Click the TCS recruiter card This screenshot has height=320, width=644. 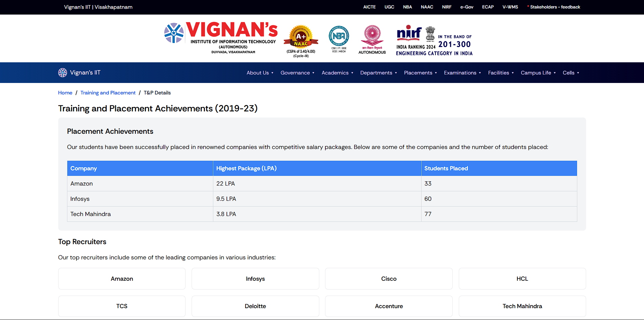point(122,306)
